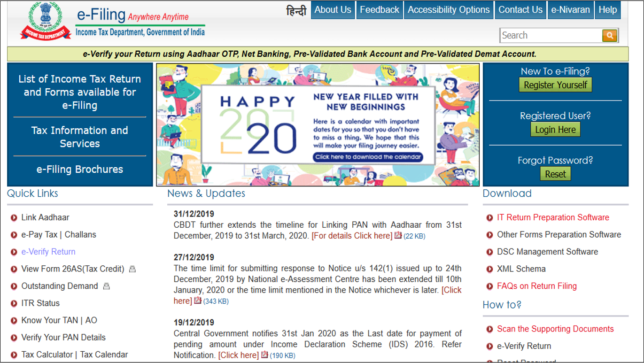Viewport: 644px width, 363px height.
Task: Check ITR Status link
Action: tap(40, 303)
